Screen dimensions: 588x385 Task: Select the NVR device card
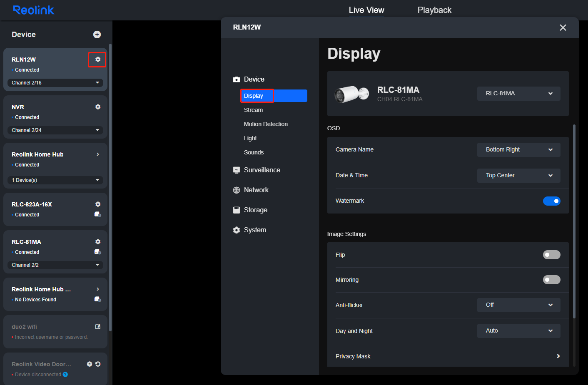(x=55, y=117)
